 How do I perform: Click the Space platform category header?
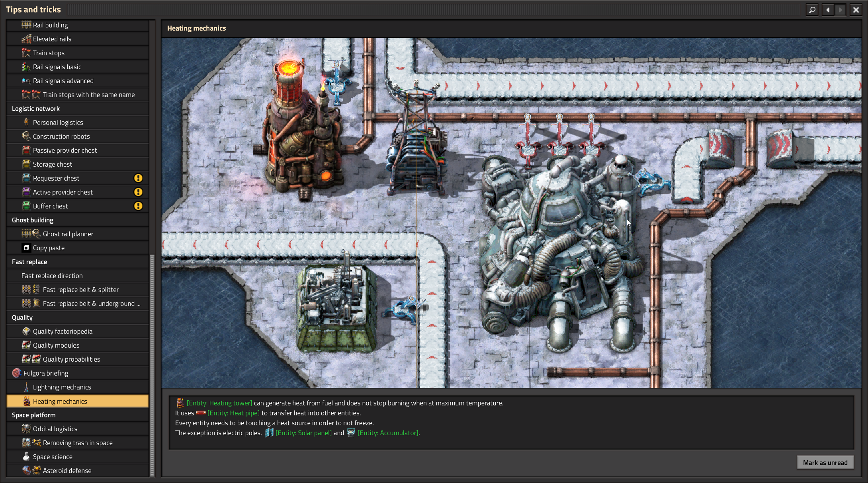[78, 415]
